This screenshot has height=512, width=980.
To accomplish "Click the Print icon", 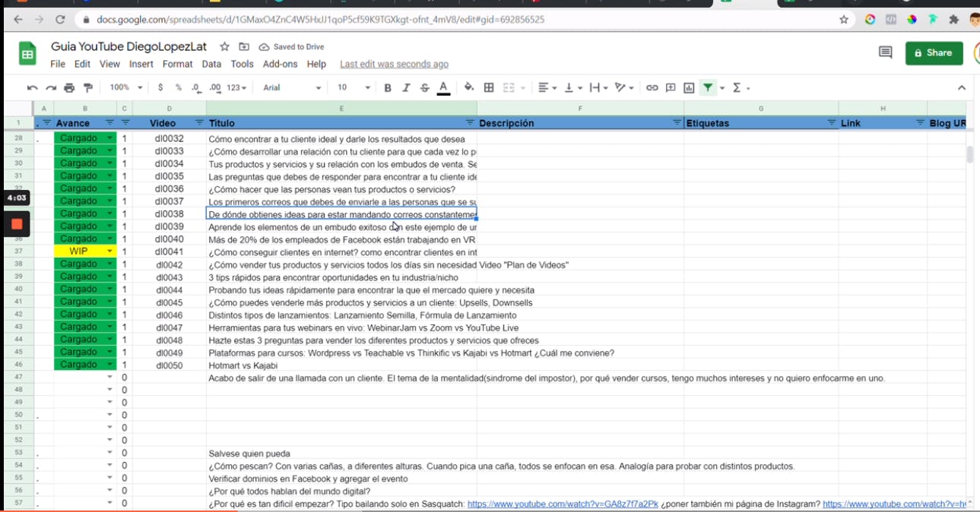I will click(70, 88).
